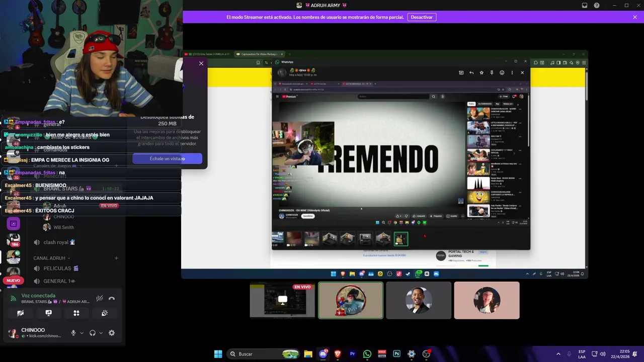Open the soundboard icon
This screenshot has height=362, width=644.
[105, 313]
